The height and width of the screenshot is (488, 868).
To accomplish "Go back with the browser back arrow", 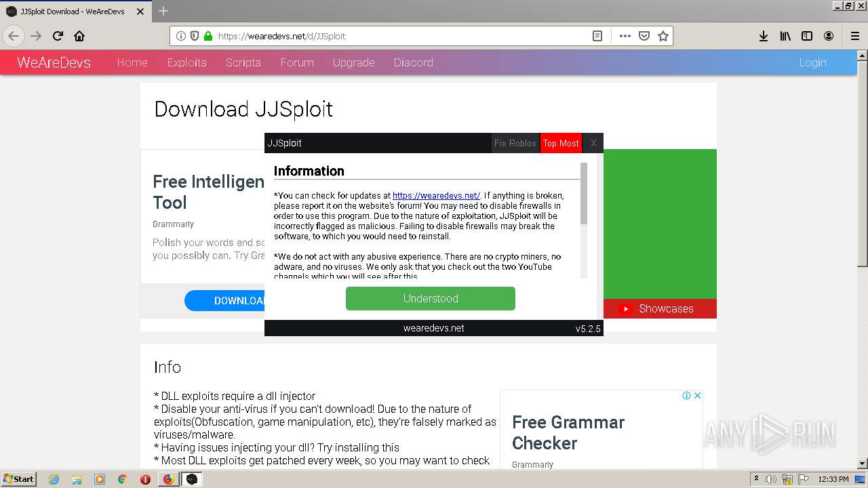I will (x=14, y=36).
